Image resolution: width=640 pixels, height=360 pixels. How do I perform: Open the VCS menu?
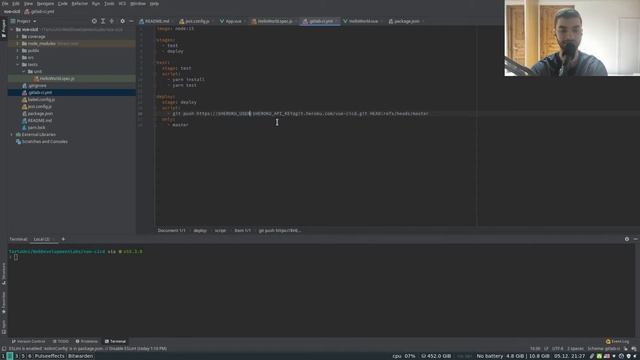click(x=122, y=3)
